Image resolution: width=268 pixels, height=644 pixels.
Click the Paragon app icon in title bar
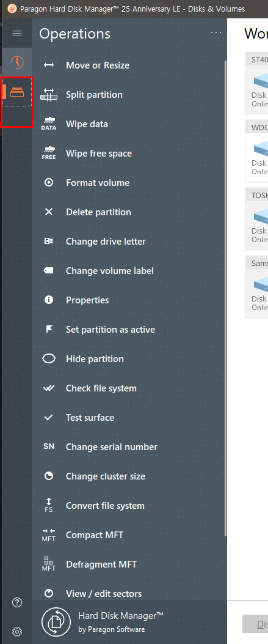12,9
